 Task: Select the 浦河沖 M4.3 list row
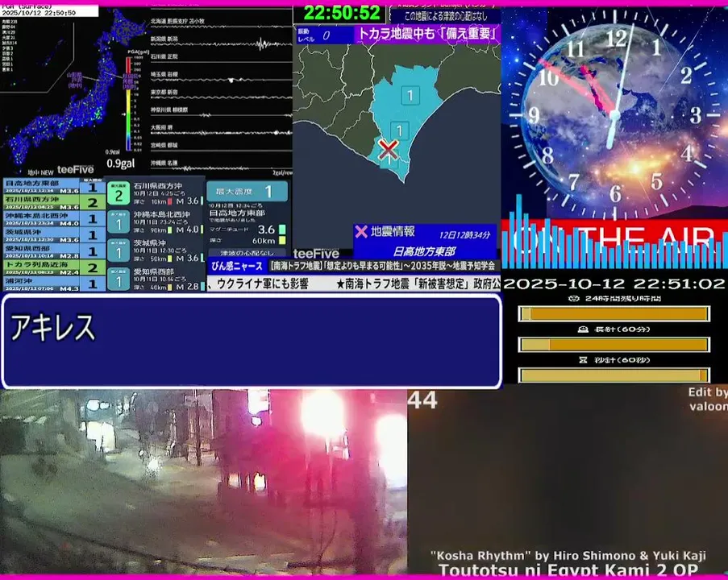[x=54, y=284]
